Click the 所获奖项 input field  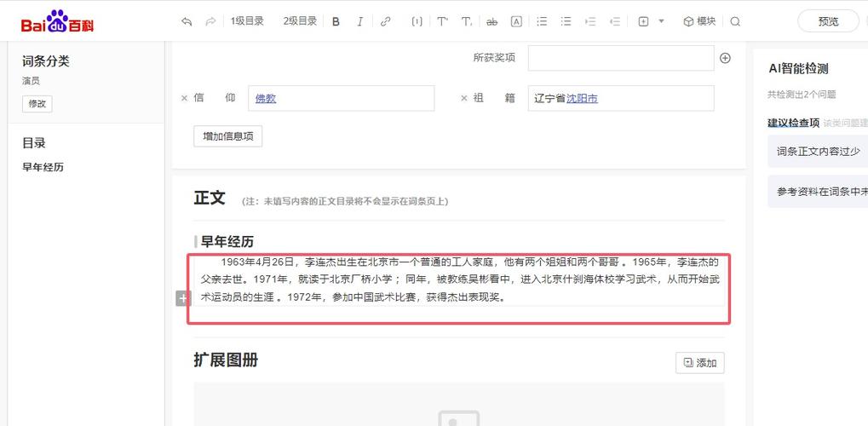tap(621, 58)
